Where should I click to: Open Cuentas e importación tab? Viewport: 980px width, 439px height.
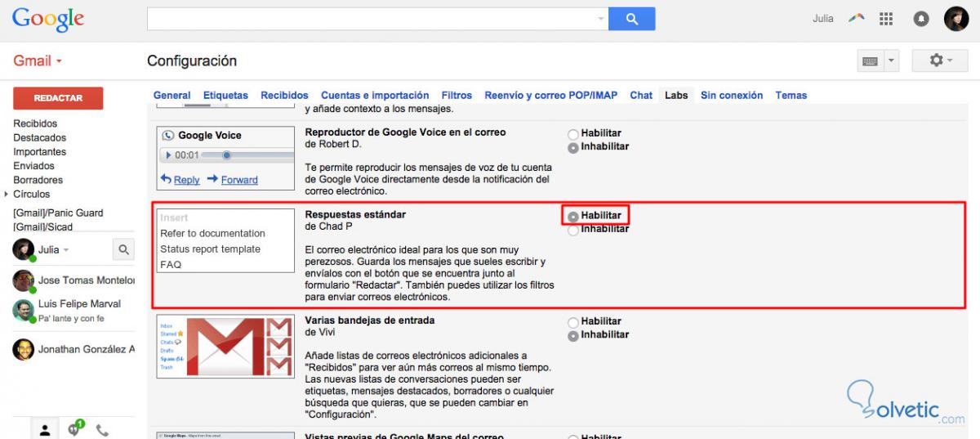pyautogui.click(x=375, y=96)
